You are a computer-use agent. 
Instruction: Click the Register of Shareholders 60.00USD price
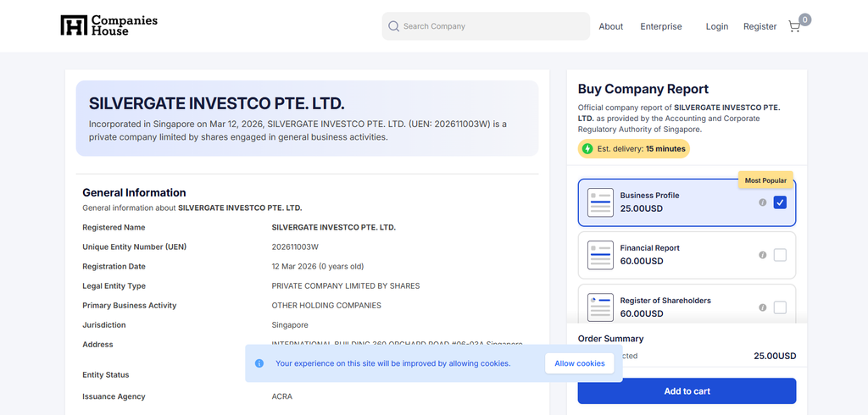pos(641,313)
